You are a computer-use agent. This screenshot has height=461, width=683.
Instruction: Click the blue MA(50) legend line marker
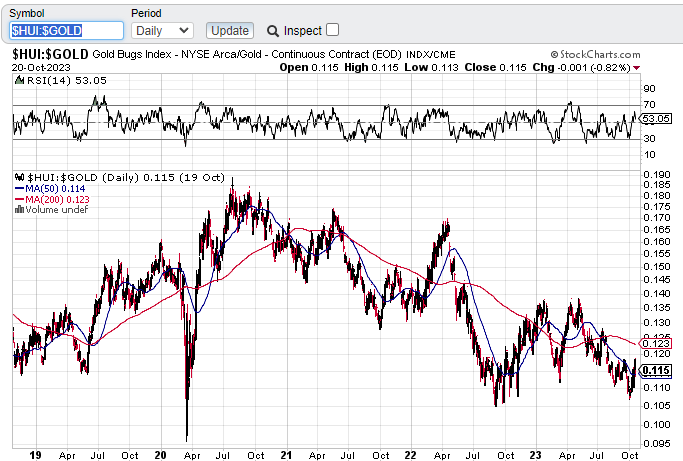[x=20, y=187]
